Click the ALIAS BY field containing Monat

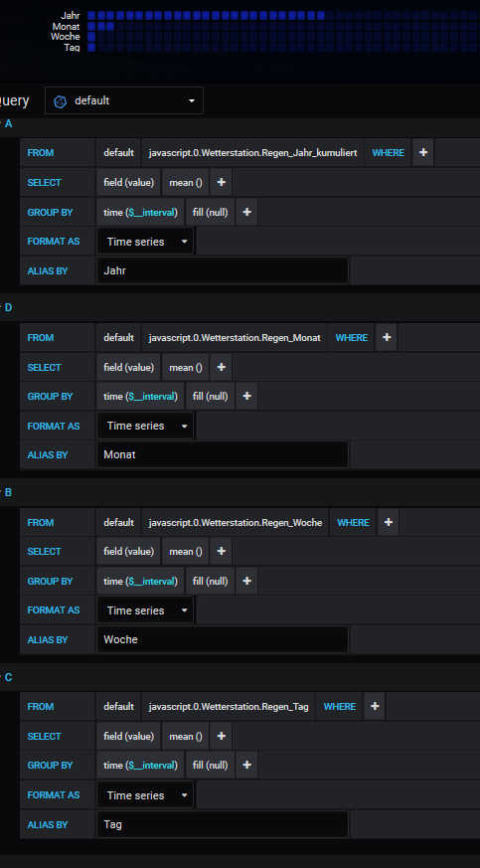pos(223,455)
